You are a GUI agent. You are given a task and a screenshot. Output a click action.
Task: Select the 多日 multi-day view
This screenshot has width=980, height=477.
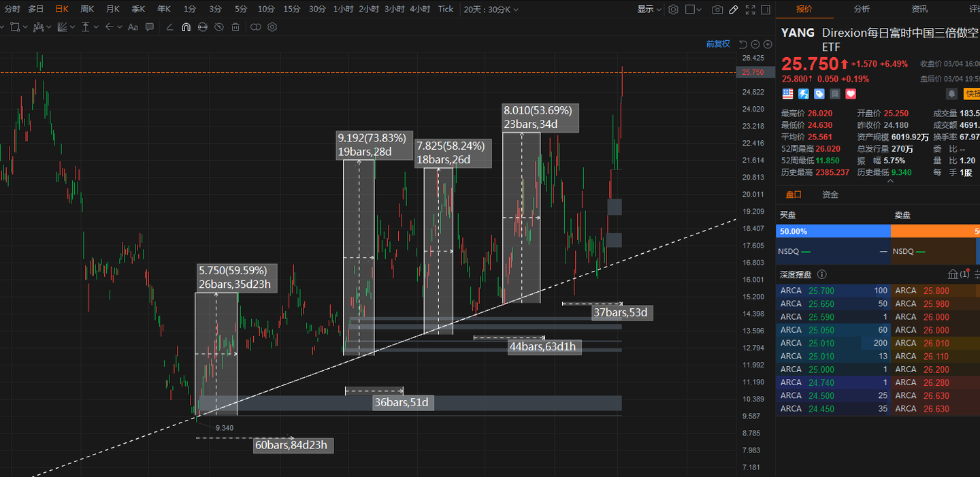36,10
